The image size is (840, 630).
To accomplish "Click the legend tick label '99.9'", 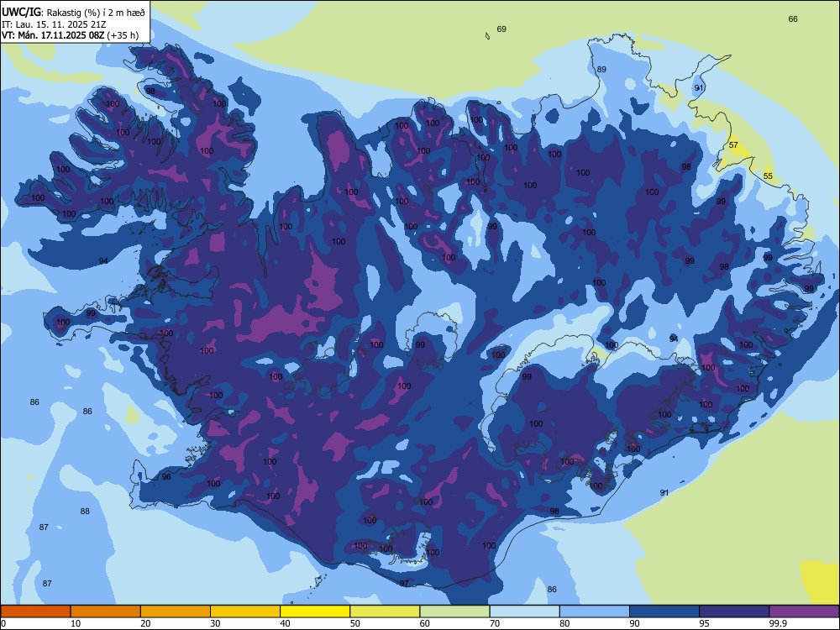I will (778, 623).
